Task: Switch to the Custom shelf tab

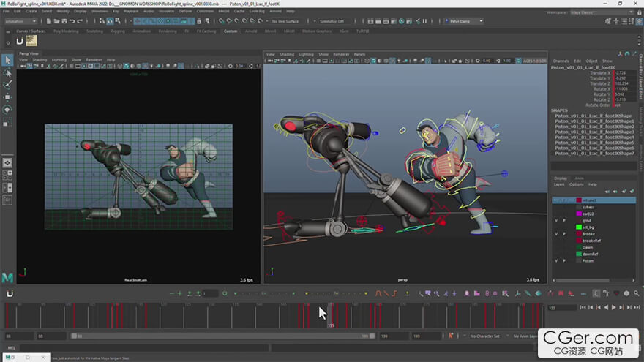Action: point(231,31)
